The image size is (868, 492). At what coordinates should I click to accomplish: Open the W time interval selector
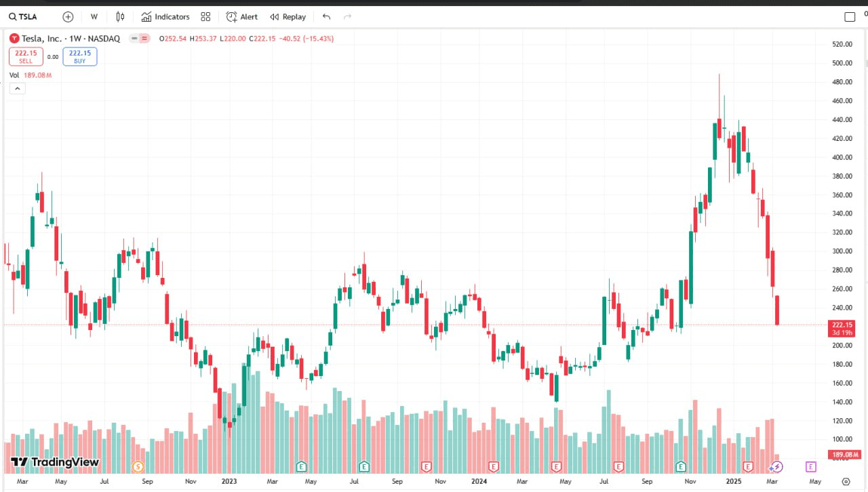pyautogui.click(x=94, y=16)
